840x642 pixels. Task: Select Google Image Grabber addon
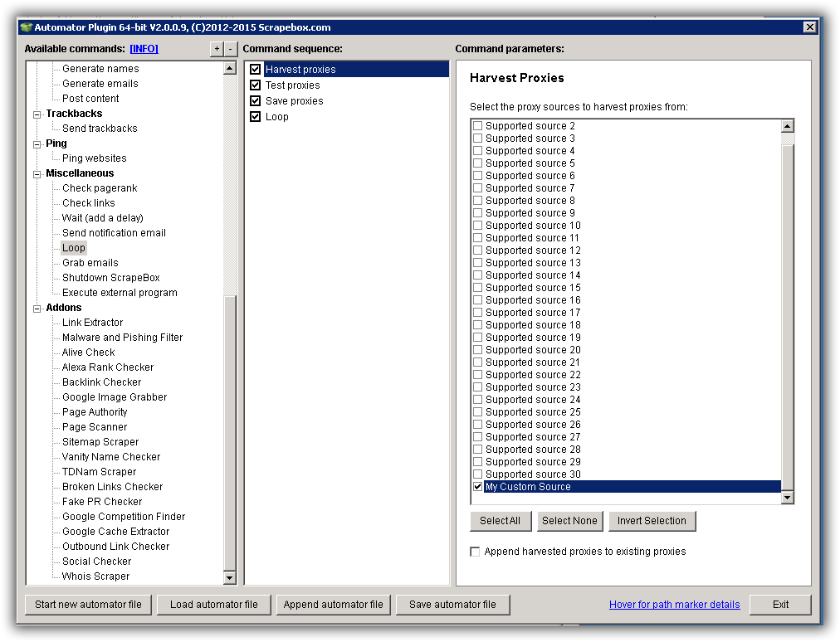(115, 397)
